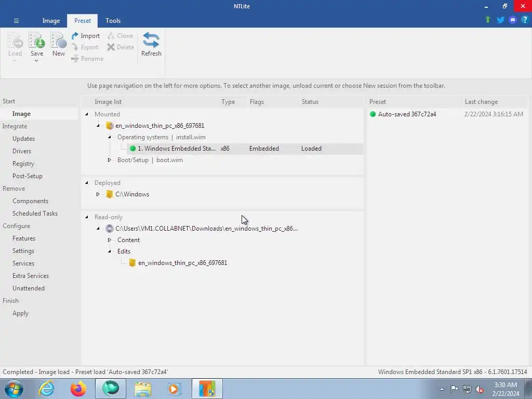The width and height of the screenshot is (532, 399).
Task: Open the Save dropdown arrow
Action: [36, 61]
